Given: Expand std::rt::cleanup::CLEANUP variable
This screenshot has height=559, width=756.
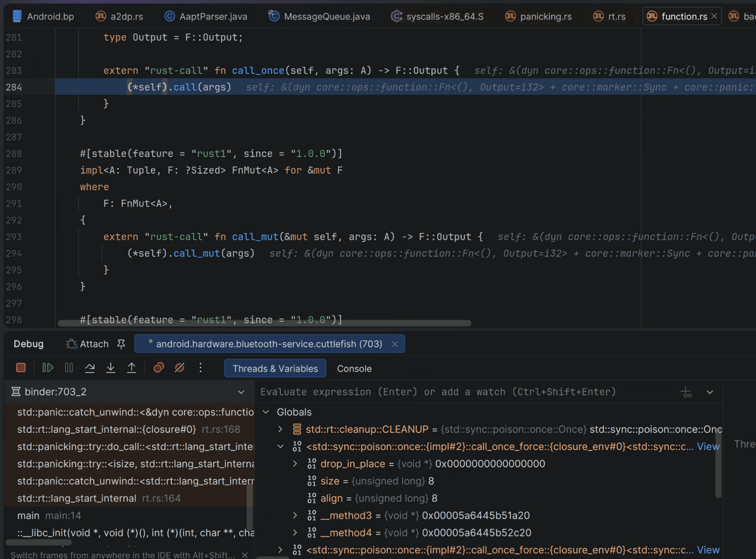Looking at the screenshot, I should (x=280, y=429).
